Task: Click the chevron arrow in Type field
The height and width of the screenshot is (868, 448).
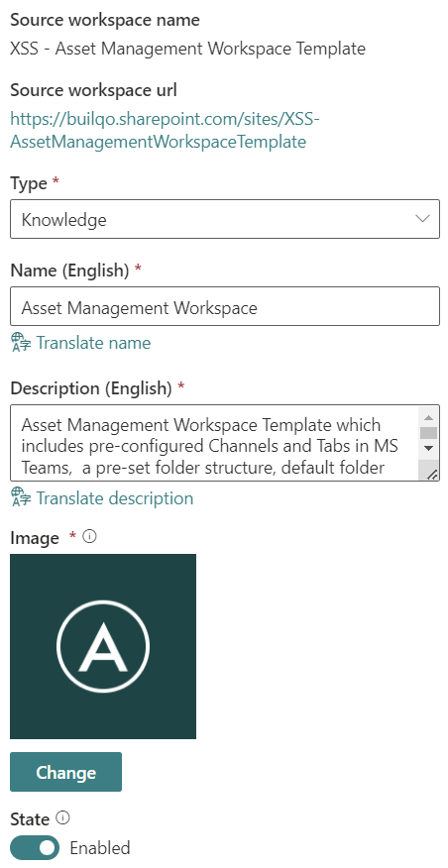Action: pos(422,219)
